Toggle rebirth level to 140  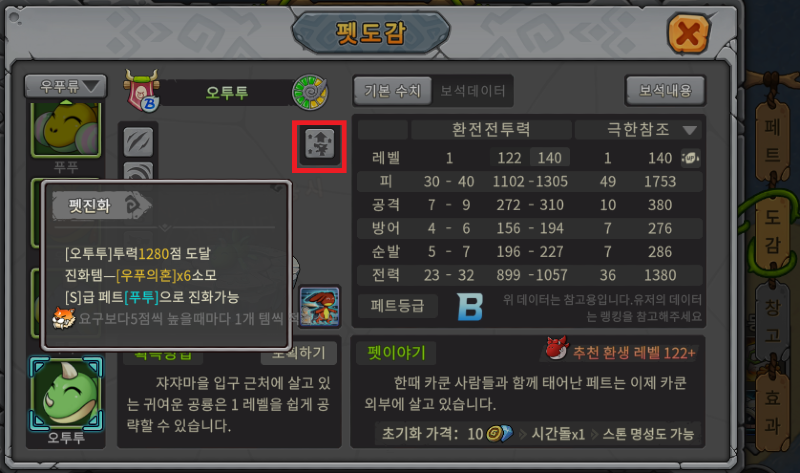pos(549,158)
